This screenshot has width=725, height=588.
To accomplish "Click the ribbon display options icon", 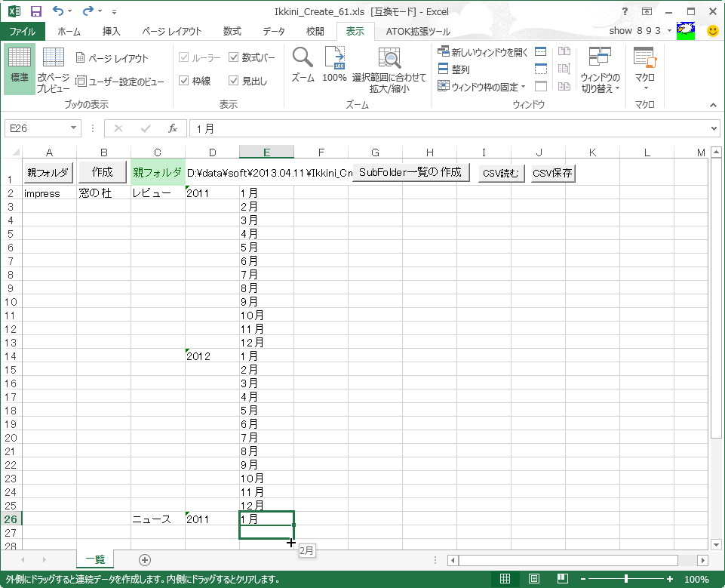I will [647, 11].
